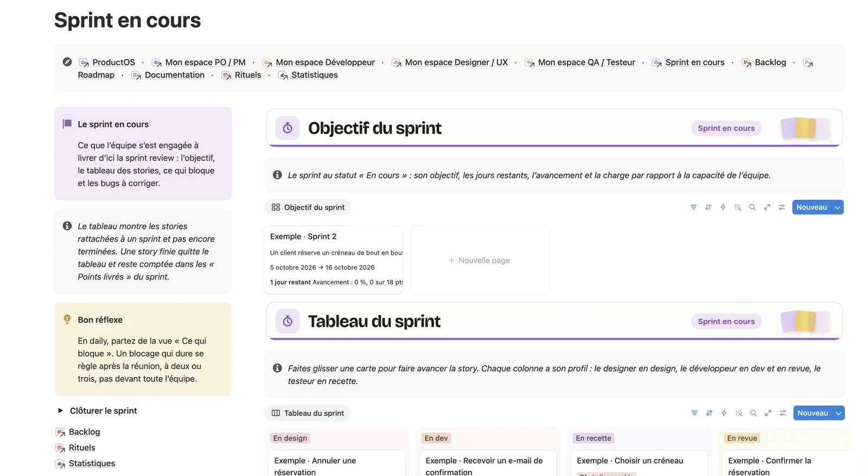Add a Nouvelle page card

(480, 260)
